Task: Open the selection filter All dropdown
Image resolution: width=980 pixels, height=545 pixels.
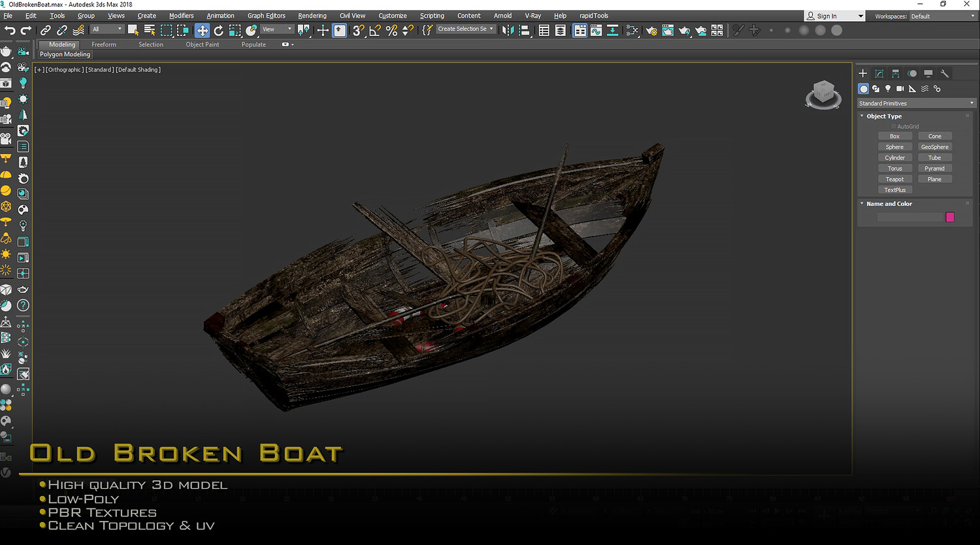Action: tap(107, 29)
